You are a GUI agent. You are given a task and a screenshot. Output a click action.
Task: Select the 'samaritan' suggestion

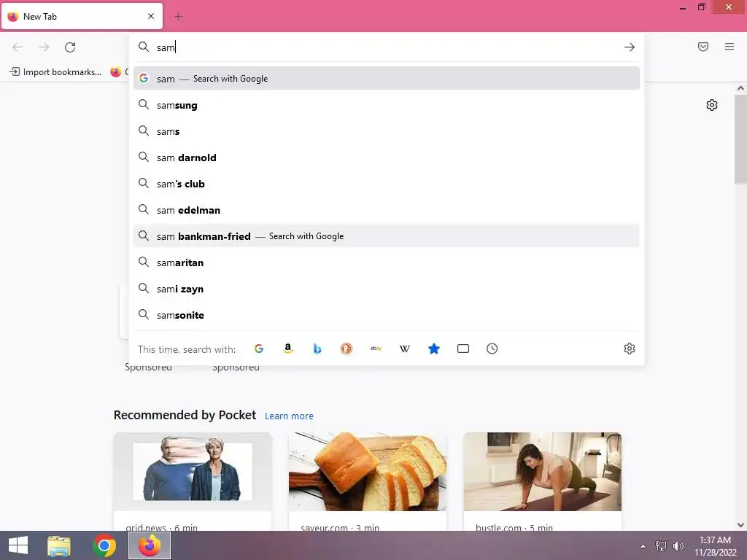point(387,262)
